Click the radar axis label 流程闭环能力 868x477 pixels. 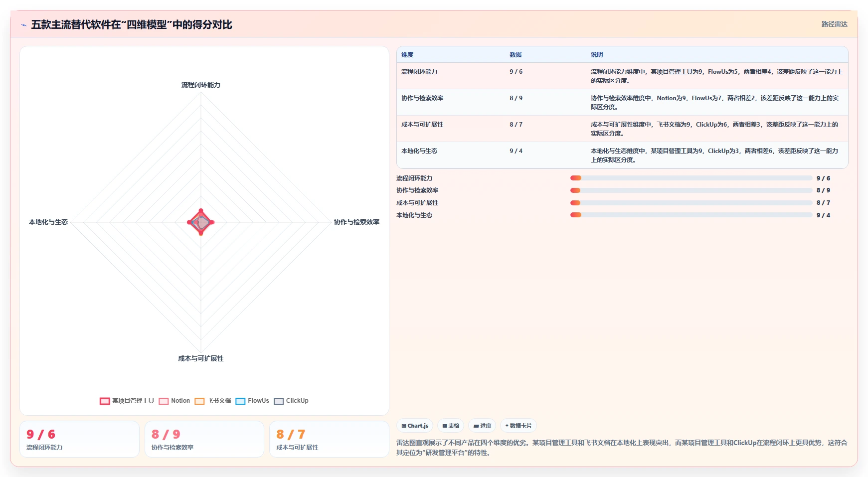(201, 85)
